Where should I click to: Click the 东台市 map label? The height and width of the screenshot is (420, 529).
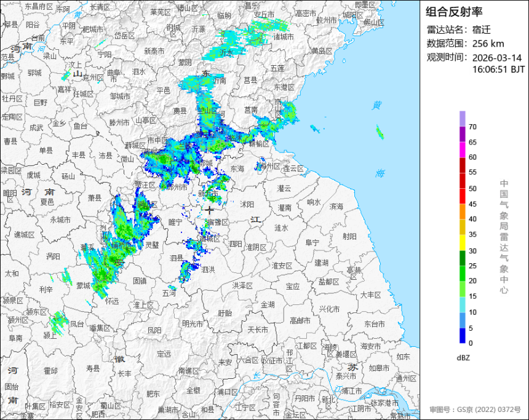pos(375,324)
